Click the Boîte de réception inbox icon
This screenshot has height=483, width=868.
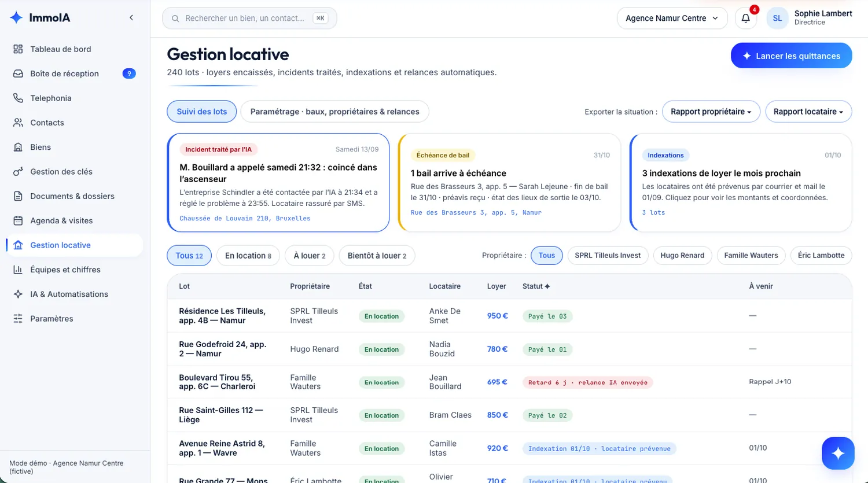click(18, 73)
